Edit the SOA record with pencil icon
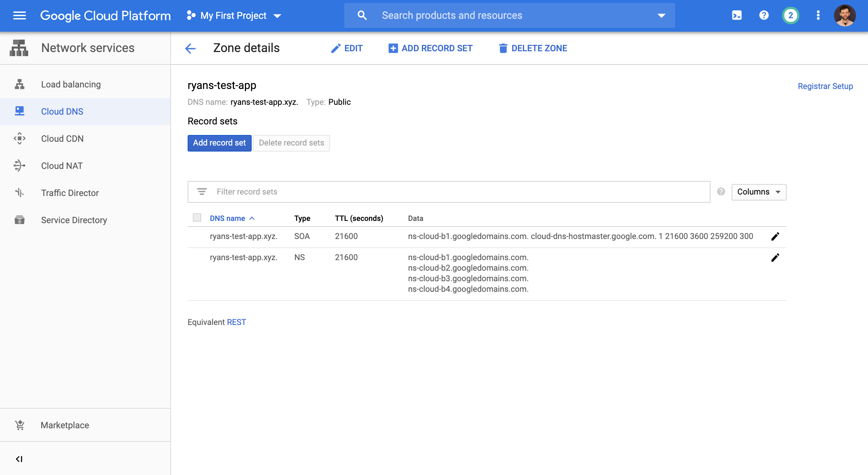The width and height of the screenshot is (868, 475). [x=775, y=236]
